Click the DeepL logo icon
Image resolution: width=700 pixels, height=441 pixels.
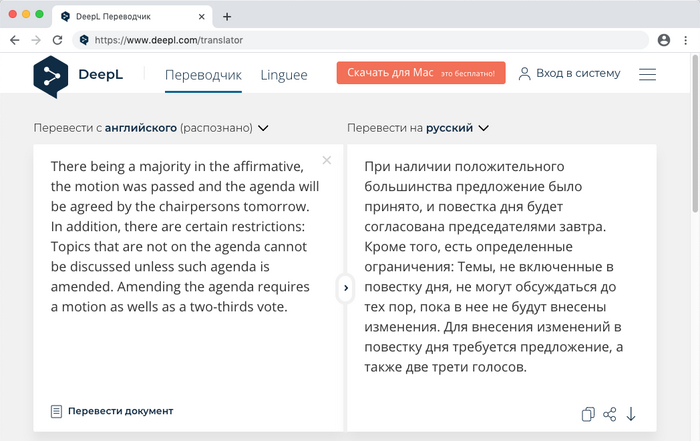point(51,75)
